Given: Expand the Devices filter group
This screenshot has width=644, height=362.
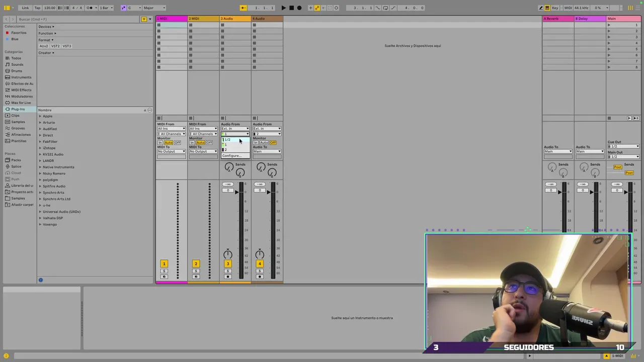Looking at the screenshot, I should pos(46,27).
